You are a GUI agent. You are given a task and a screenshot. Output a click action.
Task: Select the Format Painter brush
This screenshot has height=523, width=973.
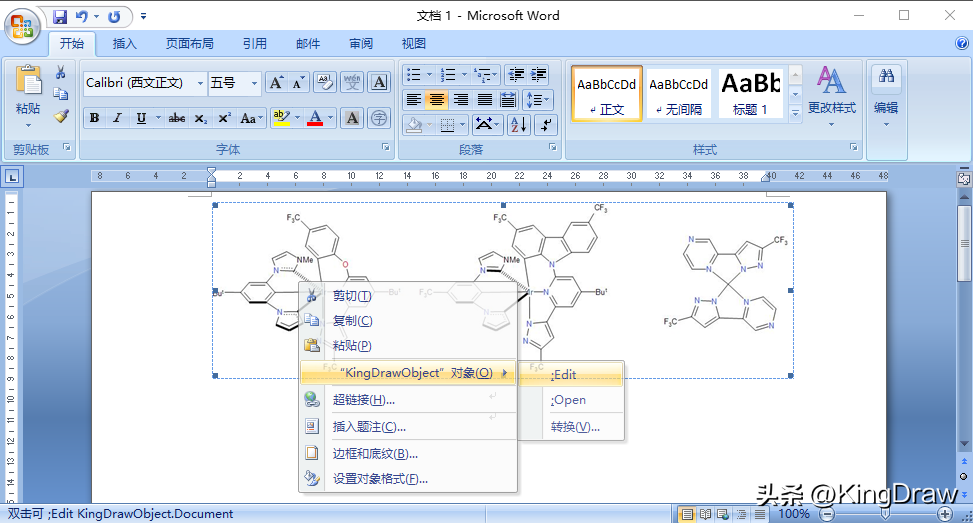[x=60, y=115]
